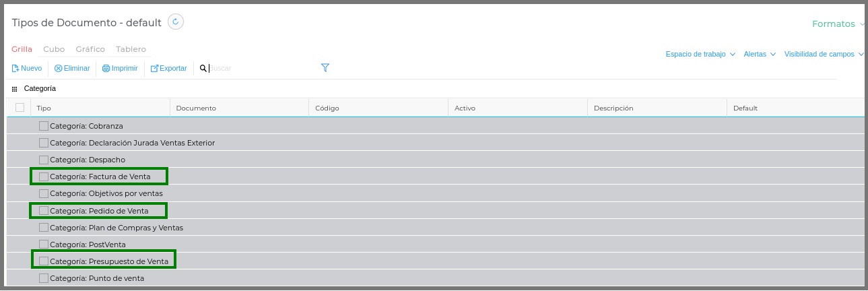The width and height of the screenshot is (868, 291).
Task: Expand the Alertas dropdown
Action: pyautogui.click(x=759, y=54)
